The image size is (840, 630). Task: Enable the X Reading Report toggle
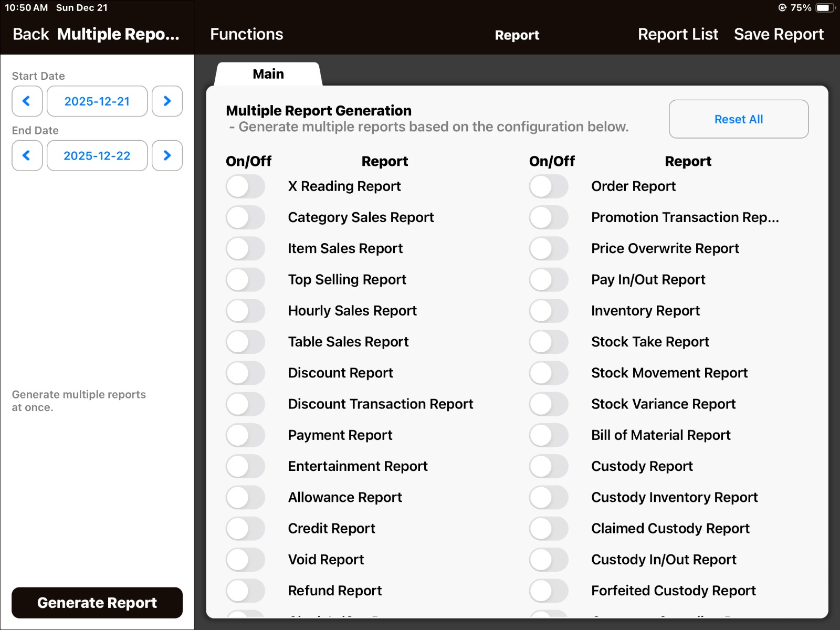pos(245,186)
